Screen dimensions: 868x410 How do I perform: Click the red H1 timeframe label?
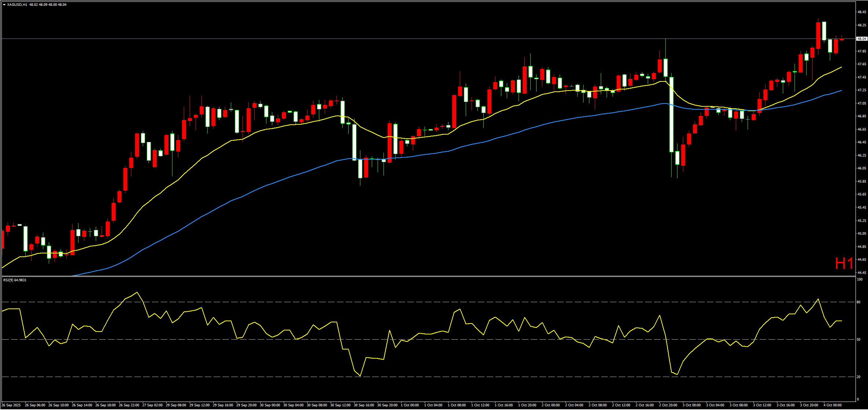click(x=844, y=263)
